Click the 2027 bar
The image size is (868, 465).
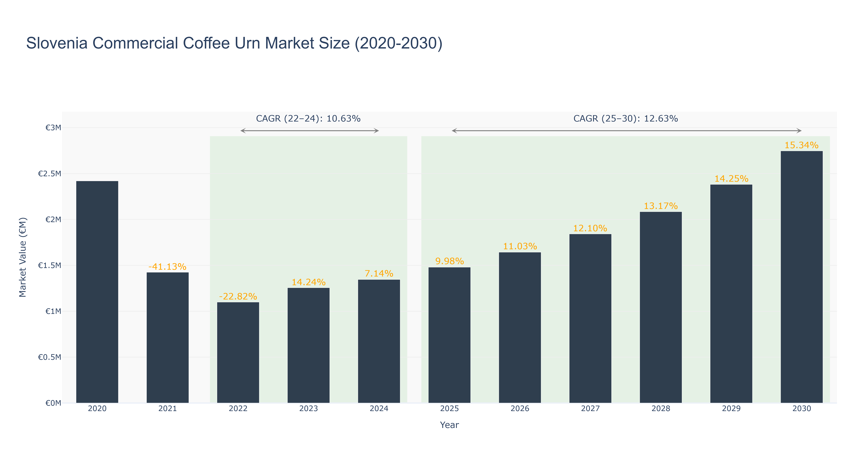(590, 318)
